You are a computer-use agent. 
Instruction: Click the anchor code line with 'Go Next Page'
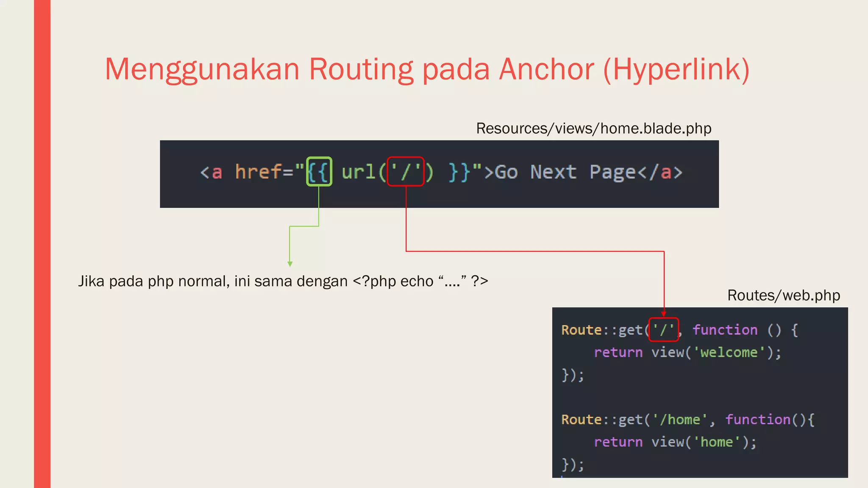point(441,172)
